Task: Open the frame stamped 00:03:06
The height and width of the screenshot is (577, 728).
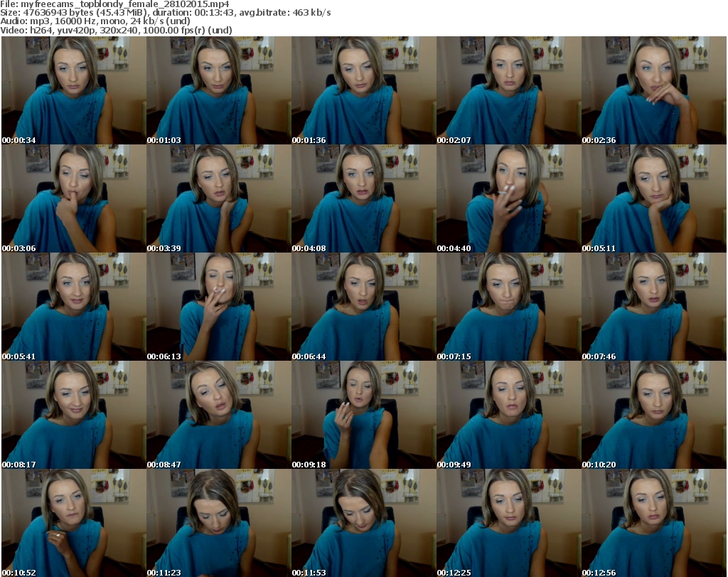Action: click(74, 198)
